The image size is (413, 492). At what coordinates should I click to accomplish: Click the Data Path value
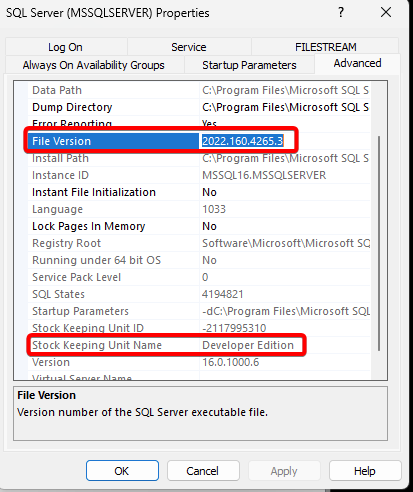click(285, 90)
